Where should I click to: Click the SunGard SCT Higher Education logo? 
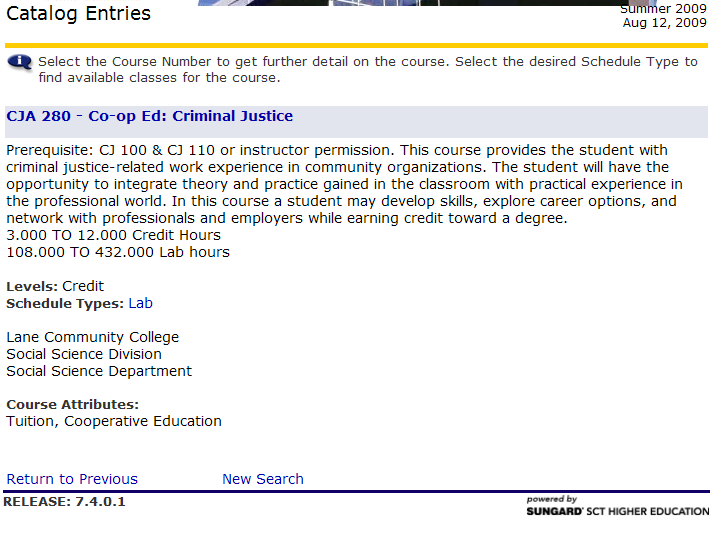617,506
